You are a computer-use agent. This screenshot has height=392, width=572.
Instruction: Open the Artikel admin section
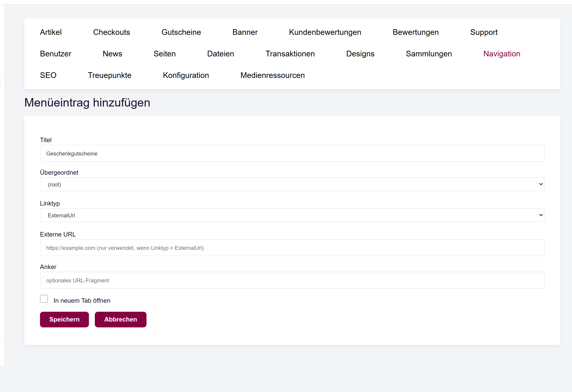51,32
